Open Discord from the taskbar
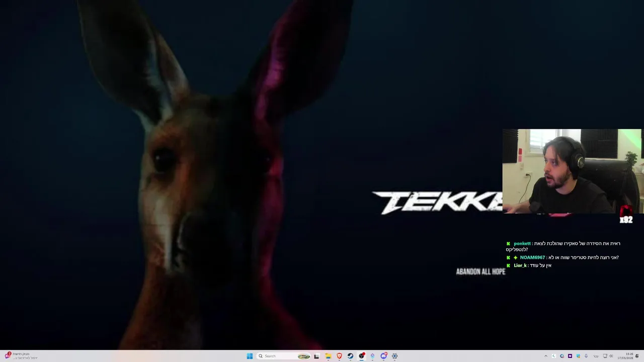Viewport: 644px width, 362px height. tap(383, 356)
